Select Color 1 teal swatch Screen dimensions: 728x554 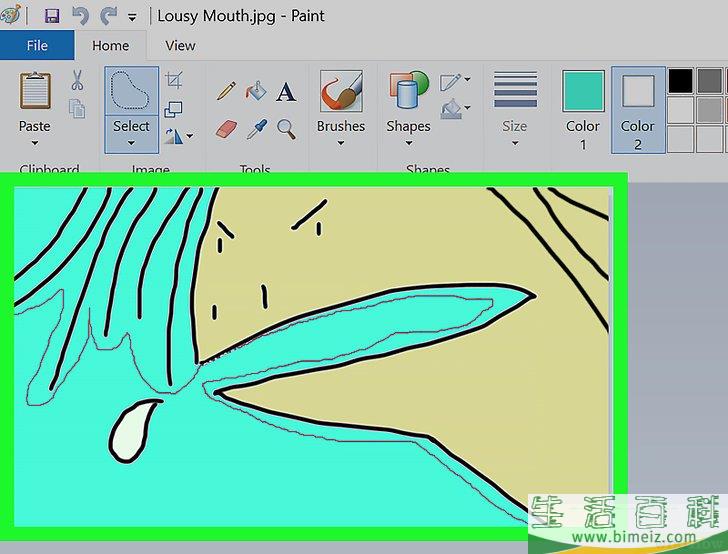point(583,91)
